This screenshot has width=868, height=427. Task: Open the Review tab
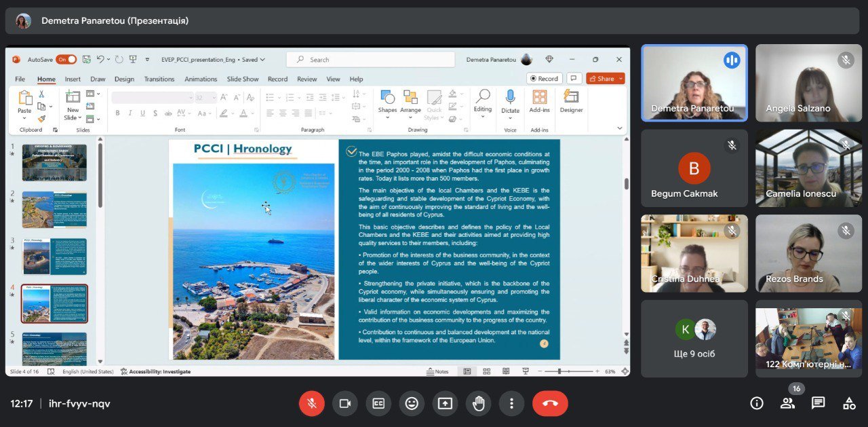coord(307,79)
